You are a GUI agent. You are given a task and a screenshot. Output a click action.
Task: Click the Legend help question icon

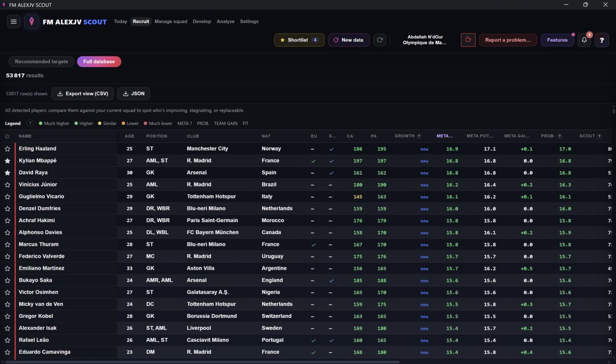click(x=30, y=124)
